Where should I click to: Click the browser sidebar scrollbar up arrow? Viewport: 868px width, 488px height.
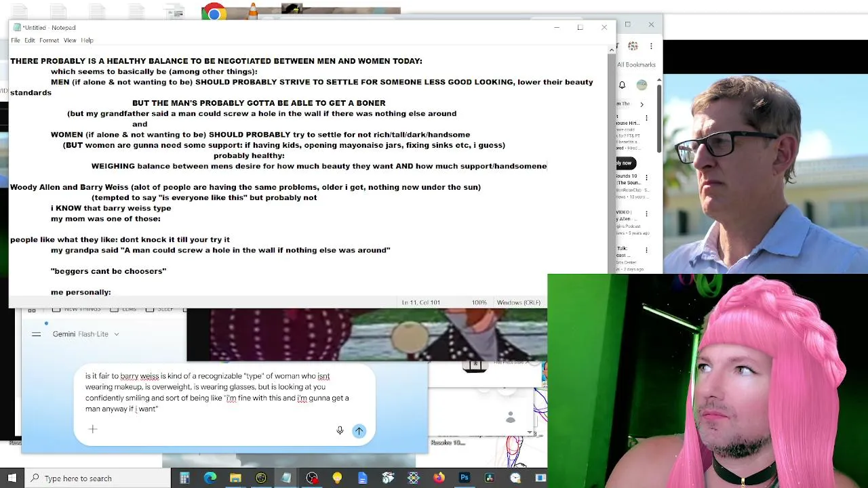[659, 80]
